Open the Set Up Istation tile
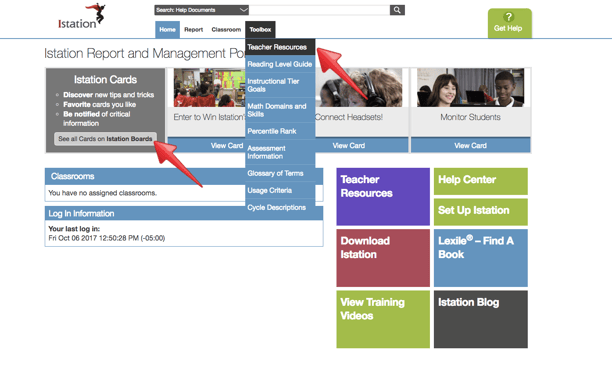Image resolution: width=612 pixels, height=368 pixels. [x=480, y=212]
